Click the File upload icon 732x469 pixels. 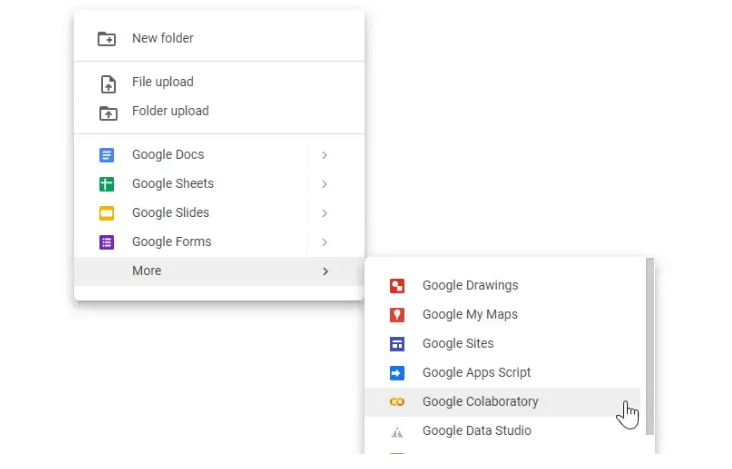[x=108, y=84]
